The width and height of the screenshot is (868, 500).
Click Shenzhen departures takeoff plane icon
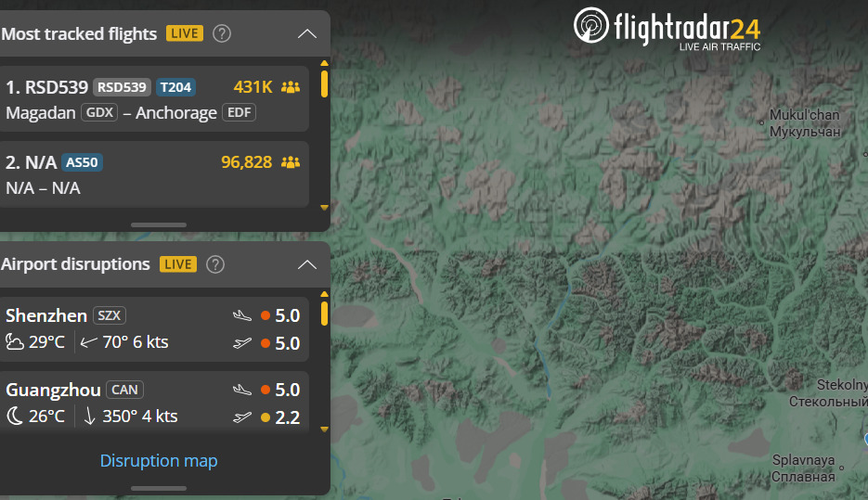pos(242,343)
